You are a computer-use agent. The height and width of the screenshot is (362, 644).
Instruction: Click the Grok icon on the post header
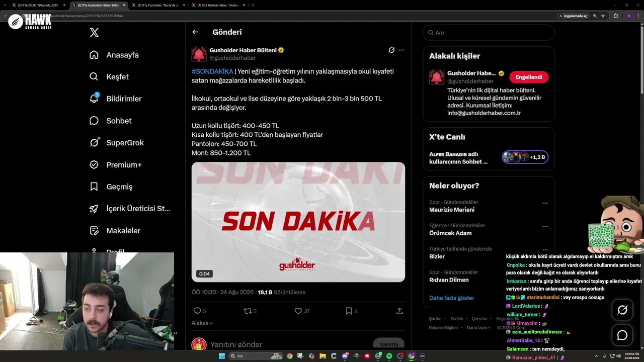point(391,50)
